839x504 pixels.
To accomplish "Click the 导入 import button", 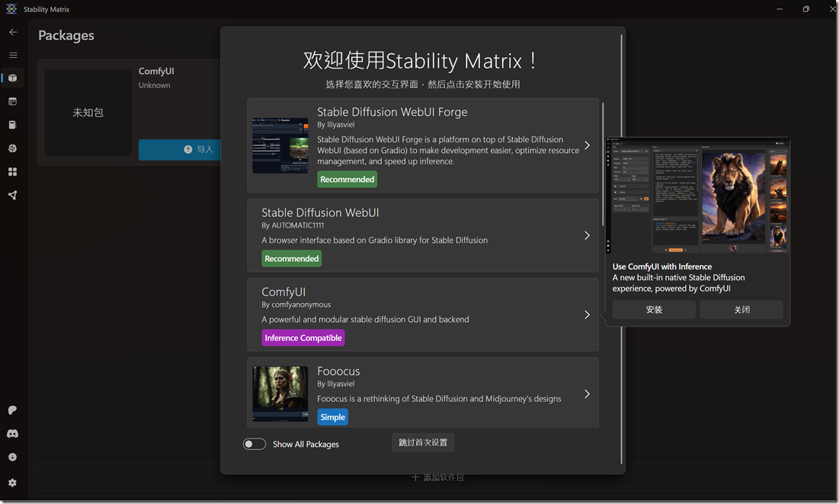I will pos(180,150).
